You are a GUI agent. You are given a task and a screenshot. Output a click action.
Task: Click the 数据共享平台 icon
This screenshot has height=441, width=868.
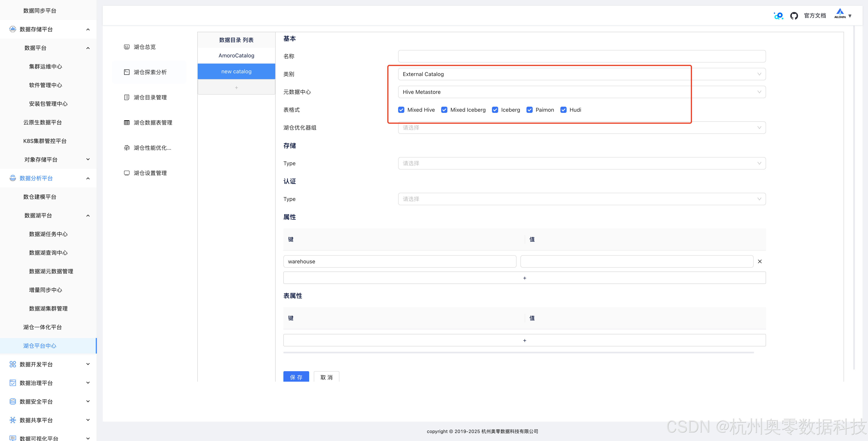coord(13,420)
